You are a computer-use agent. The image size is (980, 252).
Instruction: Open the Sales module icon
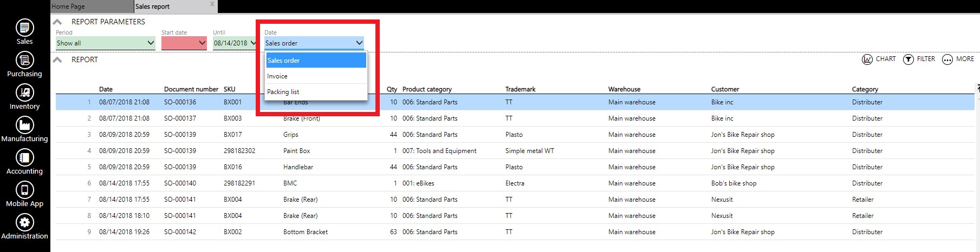[x=24, y=28]
